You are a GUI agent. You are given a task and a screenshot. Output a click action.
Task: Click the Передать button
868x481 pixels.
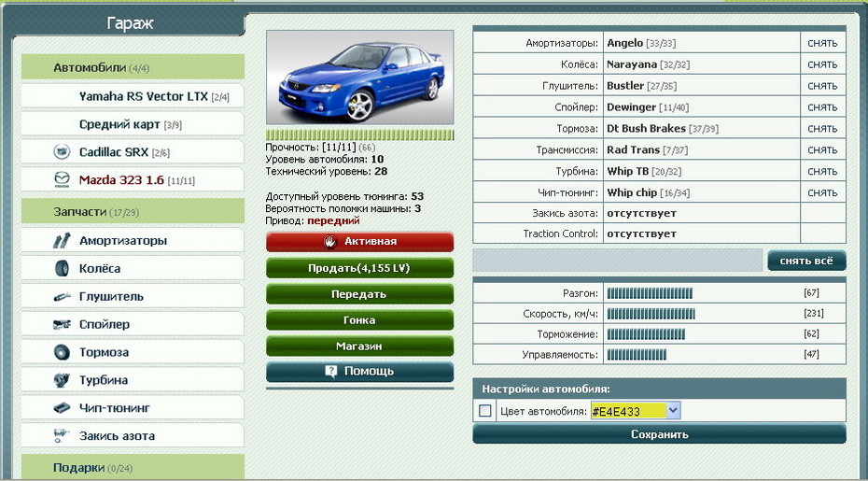[x=360, y=294]
